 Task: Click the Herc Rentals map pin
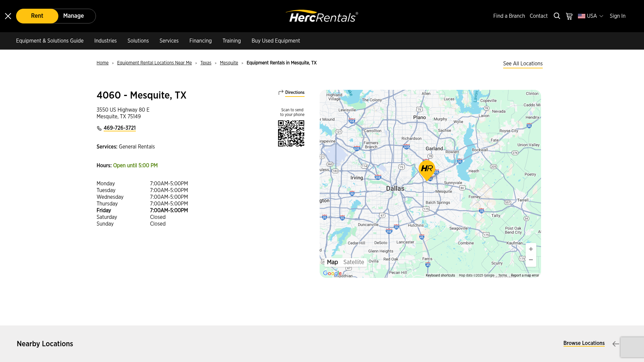[427, 170]
